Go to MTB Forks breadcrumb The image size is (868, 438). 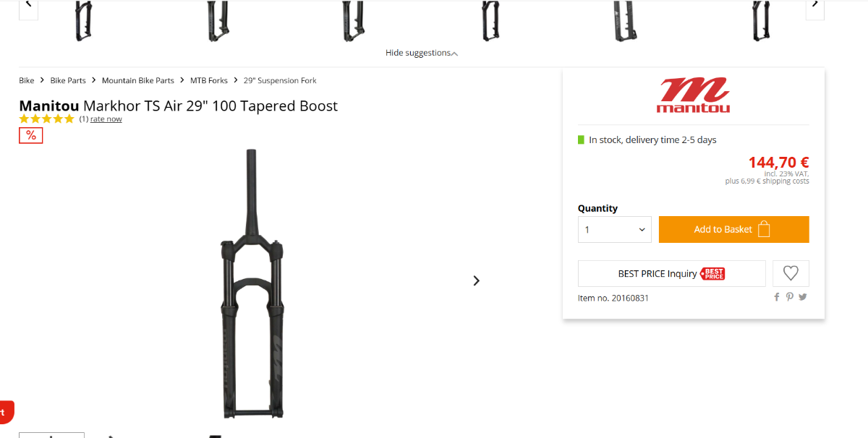(x=208, y=80)
